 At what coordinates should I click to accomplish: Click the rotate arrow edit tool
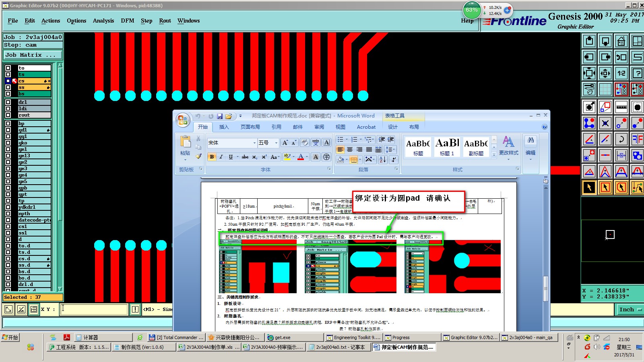621,139
